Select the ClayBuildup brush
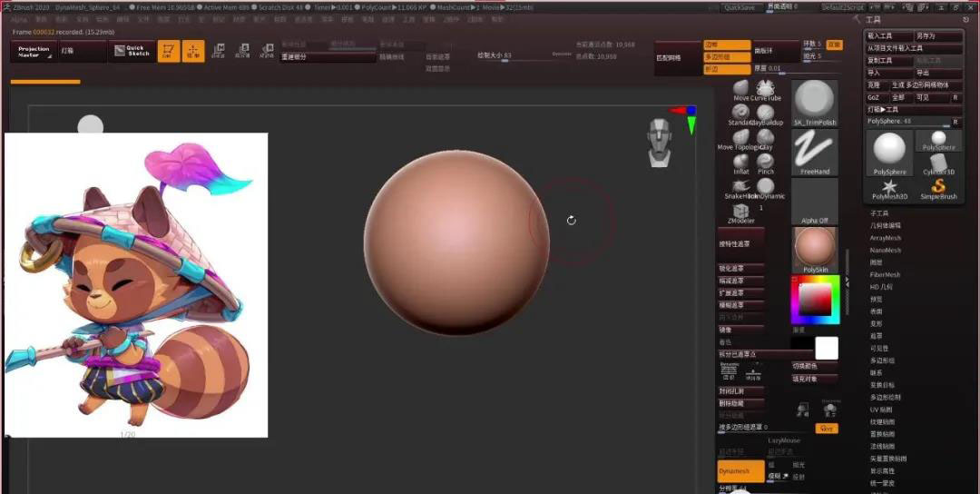 [765, 113]
